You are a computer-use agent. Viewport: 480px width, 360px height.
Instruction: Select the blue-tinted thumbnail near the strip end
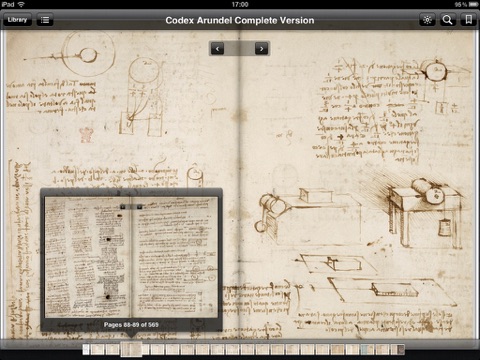368,349
